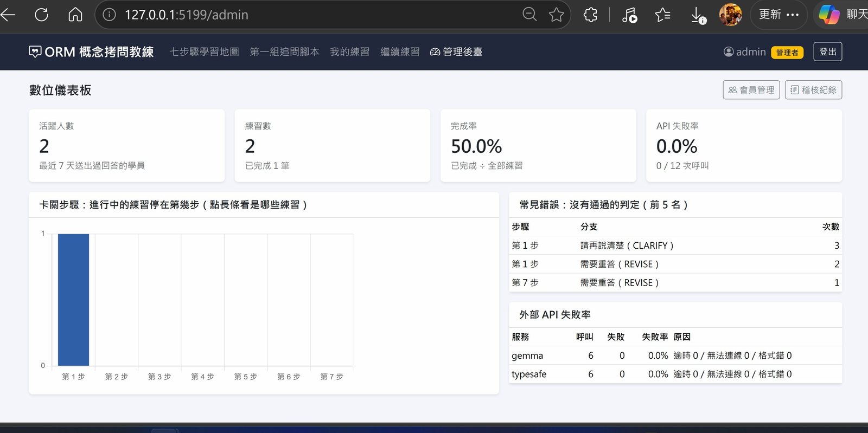Screen dimensions: 868x433
Task: Open the Copilot chat icon
Action: (829, 15)
